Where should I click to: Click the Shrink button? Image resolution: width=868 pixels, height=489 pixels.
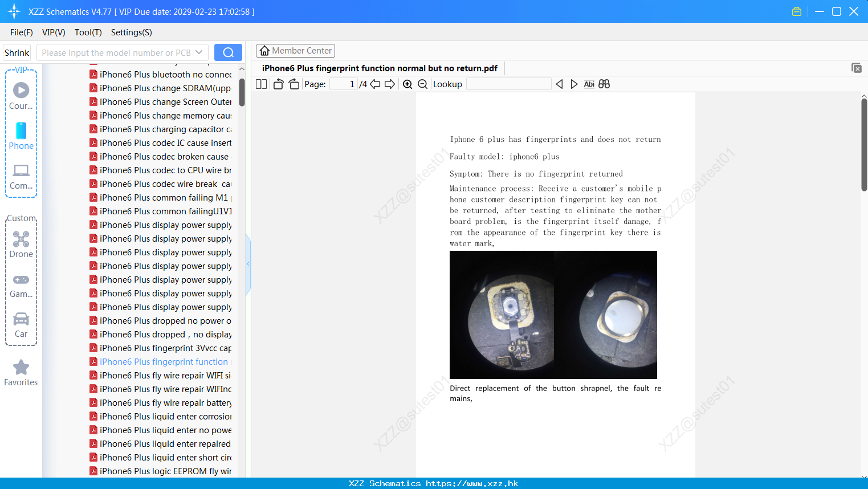(x=17, y=52)
